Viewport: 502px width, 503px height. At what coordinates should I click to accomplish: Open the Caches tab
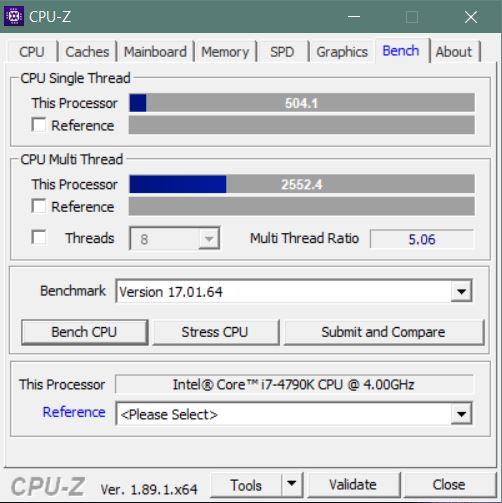tap(87, 52)
